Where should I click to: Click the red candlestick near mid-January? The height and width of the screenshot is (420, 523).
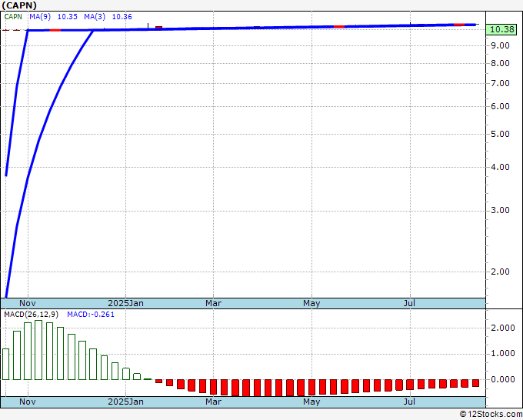point(158,28)
